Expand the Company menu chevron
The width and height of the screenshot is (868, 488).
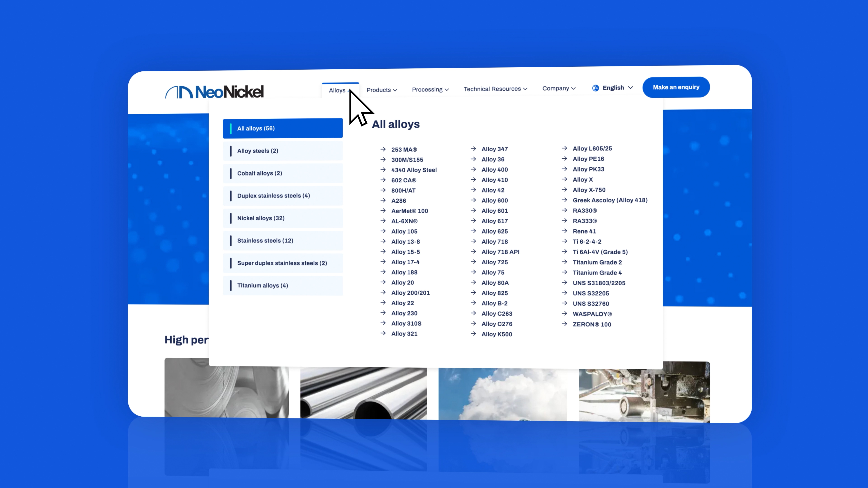(x=573, y=88)
